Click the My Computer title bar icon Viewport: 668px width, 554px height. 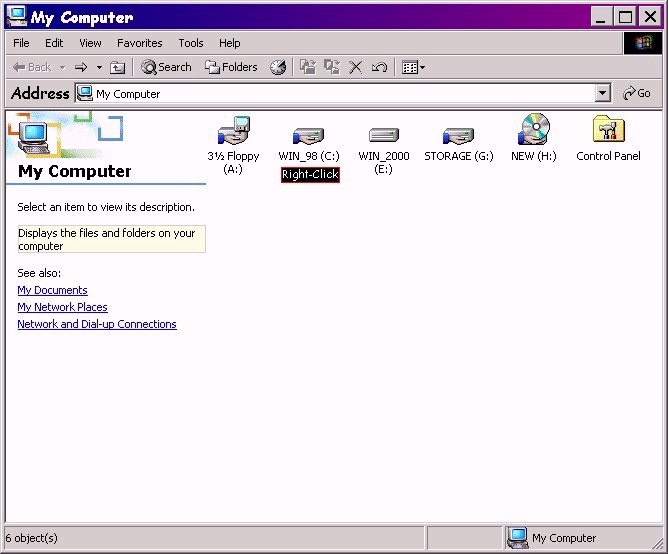pyautogui.click(x=17, y=16)
